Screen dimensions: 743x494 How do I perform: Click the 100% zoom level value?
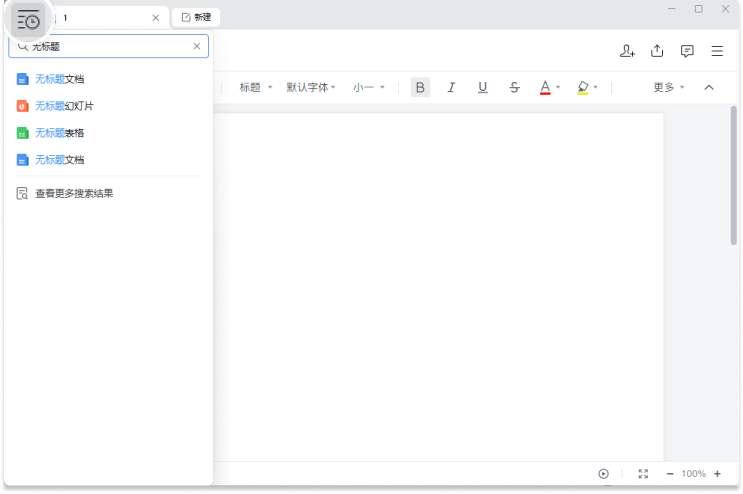[694, 474]
